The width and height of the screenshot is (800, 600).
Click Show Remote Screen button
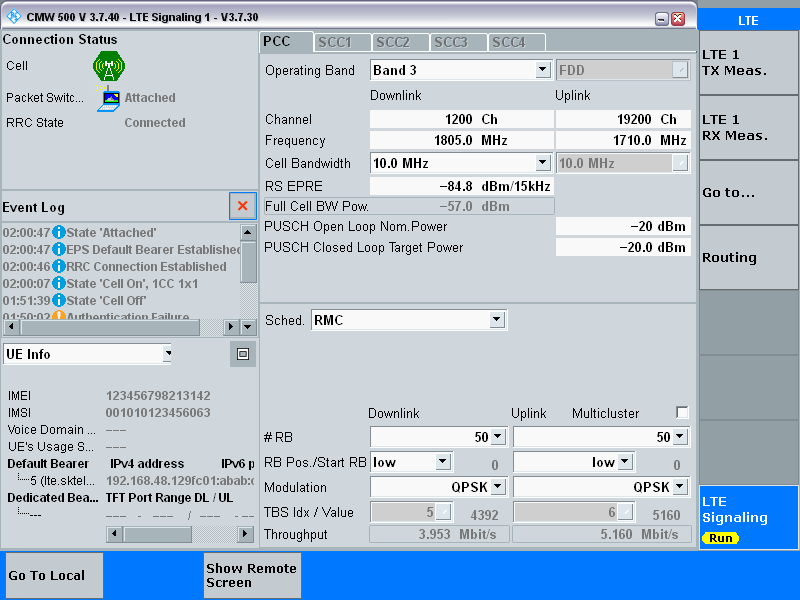(x=252, y=575)
